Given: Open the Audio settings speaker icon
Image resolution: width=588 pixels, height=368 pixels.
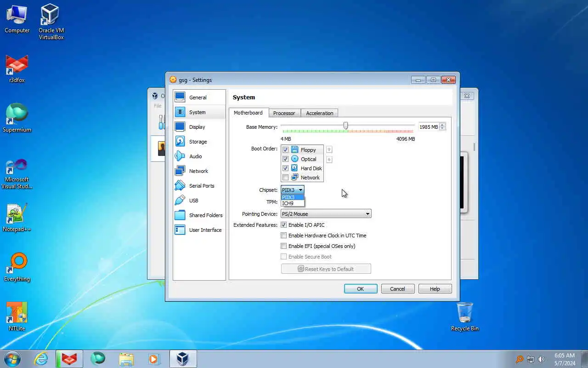Looking at the screenshot, I should (x=180, y=156).
